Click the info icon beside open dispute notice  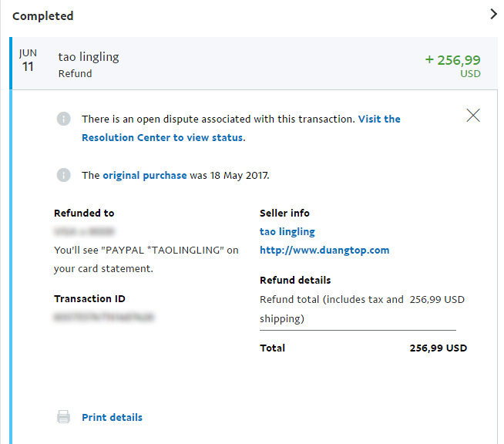point(64,119)
